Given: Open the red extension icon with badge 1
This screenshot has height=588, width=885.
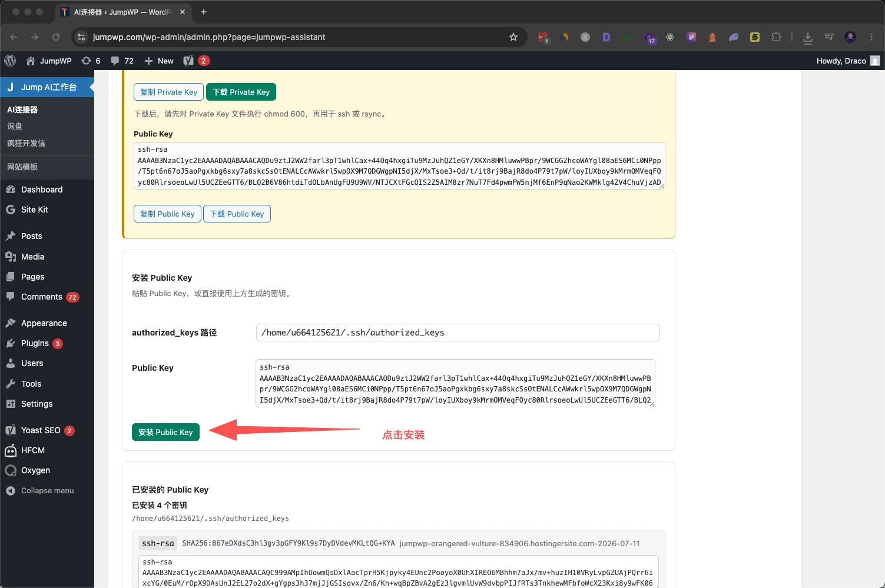Looking at the screenshot, I should 543,37.
